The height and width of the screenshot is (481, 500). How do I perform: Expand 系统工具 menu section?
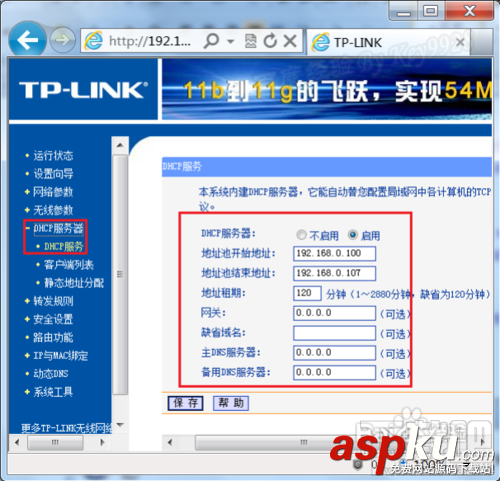[53, 392]
